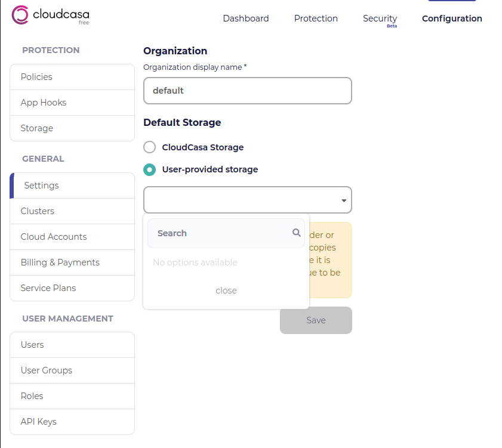Click the yellow warning notice box

tap(331, 260)
